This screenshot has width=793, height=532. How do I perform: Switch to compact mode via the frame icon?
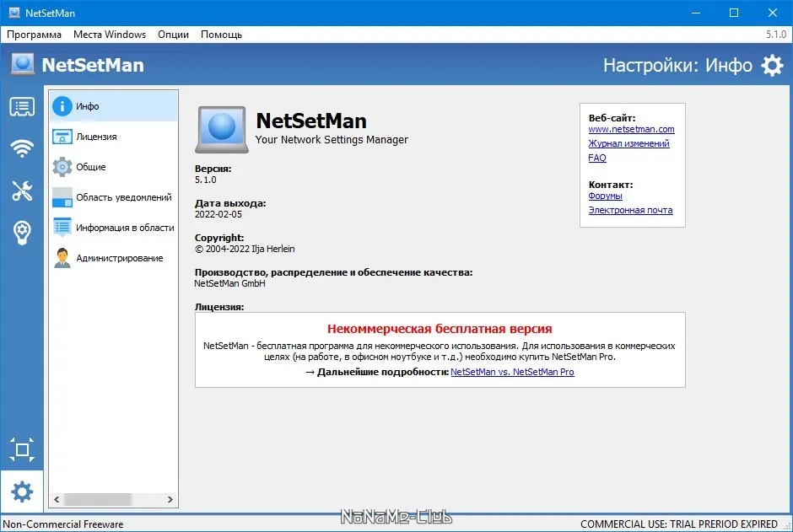point(22,449)
